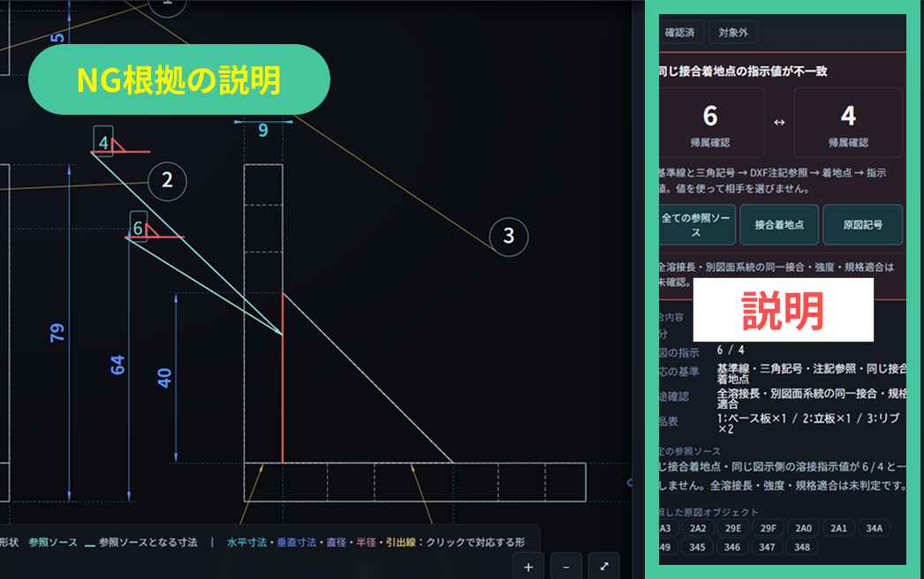Select source object tag 29E

(x=733, y=529)
